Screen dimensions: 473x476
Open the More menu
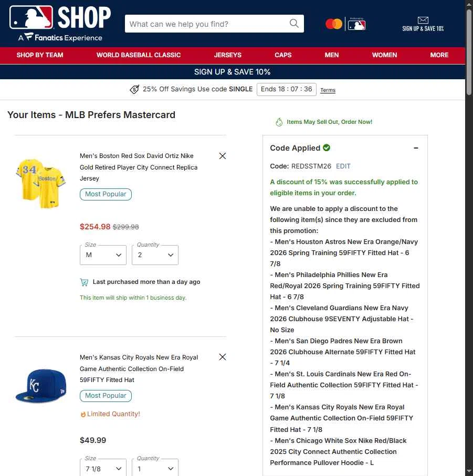(x=439, y=55)
